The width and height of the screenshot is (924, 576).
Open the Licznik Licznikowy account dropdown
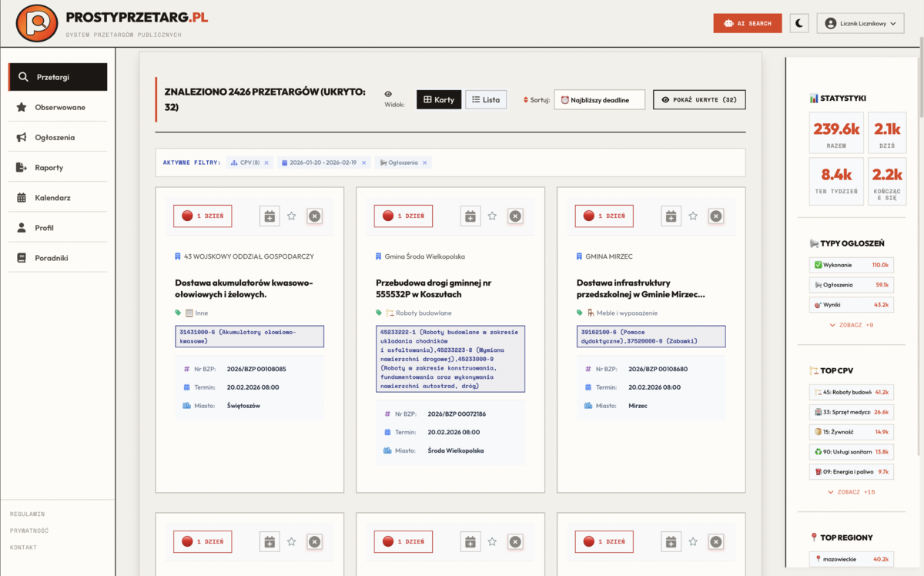pos(860,22)
